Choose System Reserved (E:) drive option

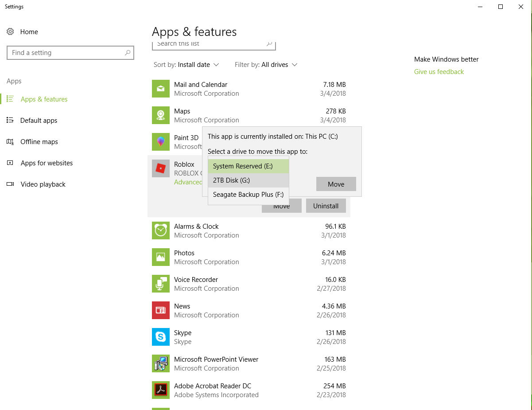[249, 166]
